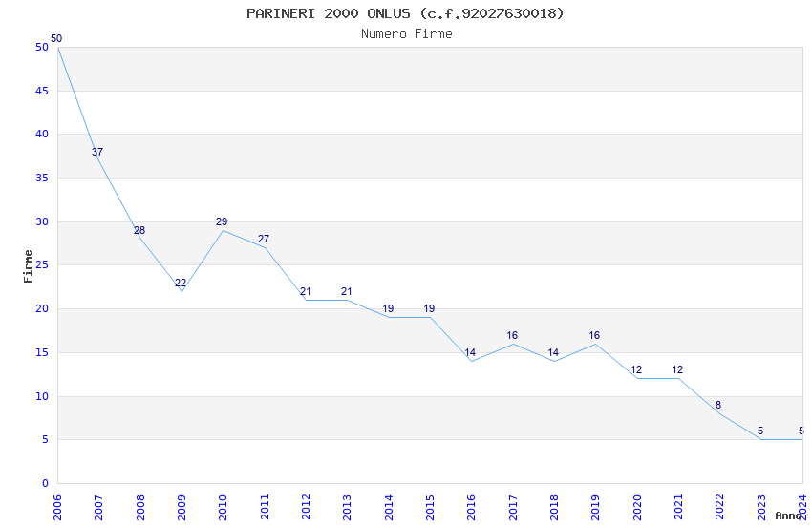The height and width of the screenshot is (525, 812).
Task: Click x-axis year label '2015'
Action: 430,508
